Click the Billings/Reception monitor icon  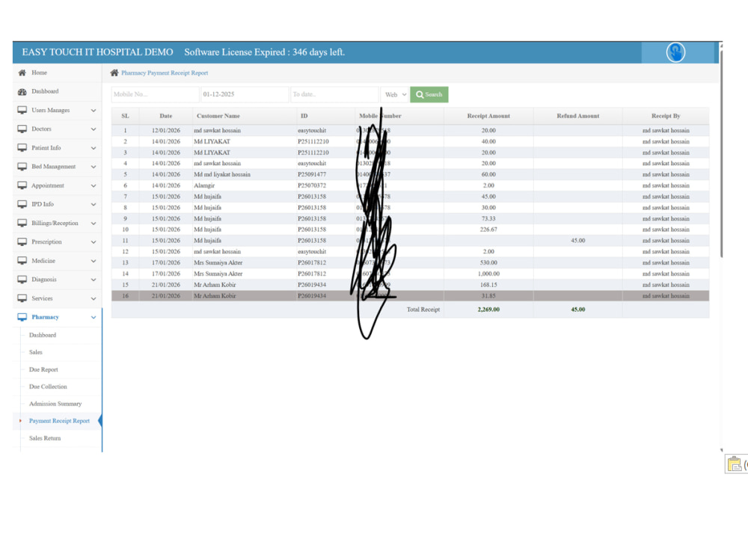tap(22, 224)
